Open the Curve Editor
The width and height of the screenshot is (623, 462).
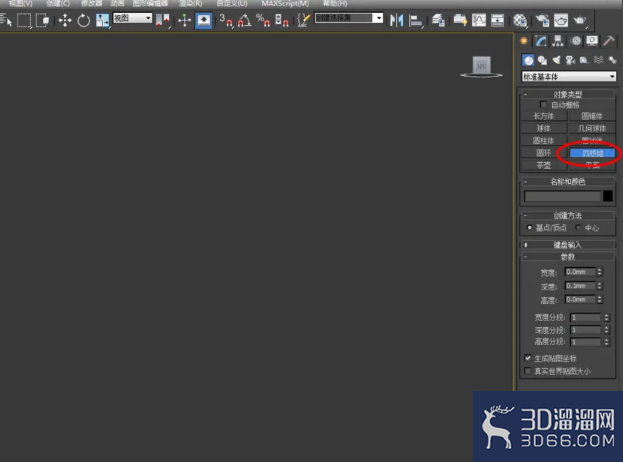click(x=479, y=20)
